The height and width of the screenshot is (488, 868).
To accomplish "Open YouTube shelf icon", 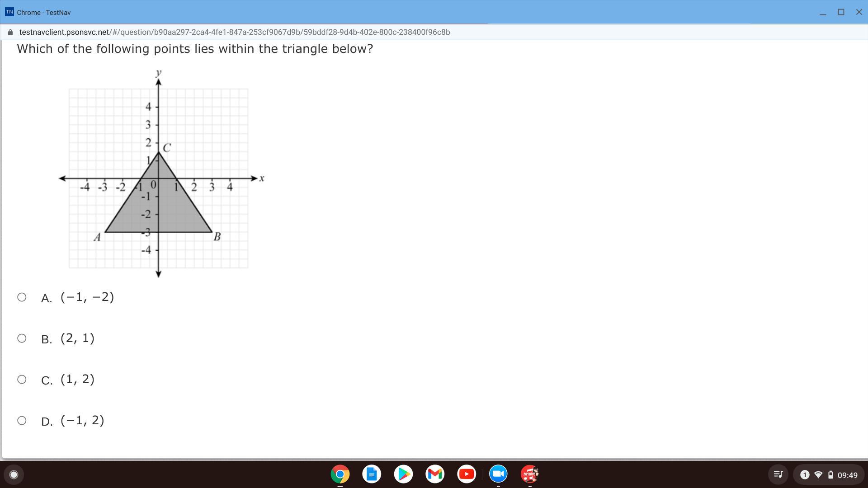I will 467,474.
